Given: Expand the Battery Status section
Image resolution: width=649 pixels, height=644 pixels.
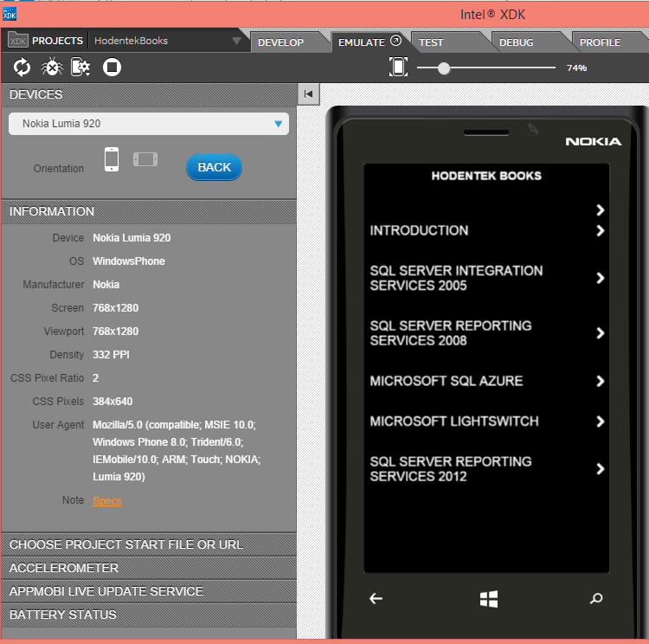Looking at the screenshot, I should (x=149, y=615).
